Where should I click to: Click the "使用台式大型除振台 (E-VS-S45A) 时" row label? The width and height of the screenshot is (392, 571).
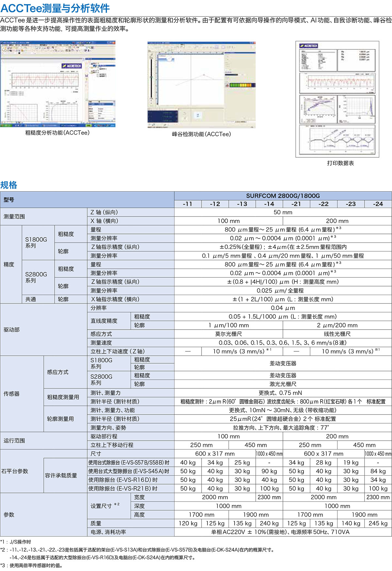131,471
